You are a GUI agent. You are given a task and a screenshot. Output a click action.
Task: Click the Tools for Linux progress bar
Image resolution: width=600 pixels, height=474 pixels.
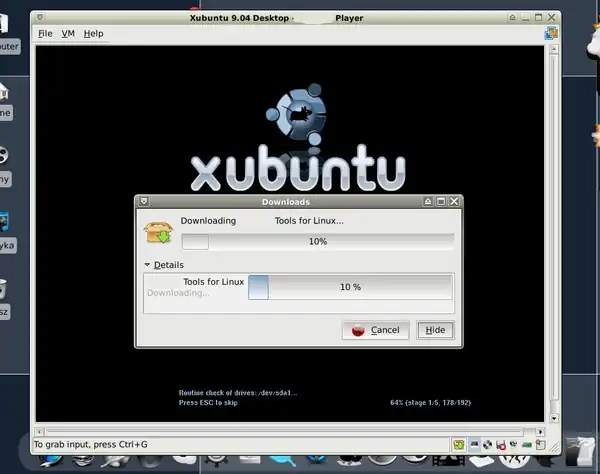point(349,287)
